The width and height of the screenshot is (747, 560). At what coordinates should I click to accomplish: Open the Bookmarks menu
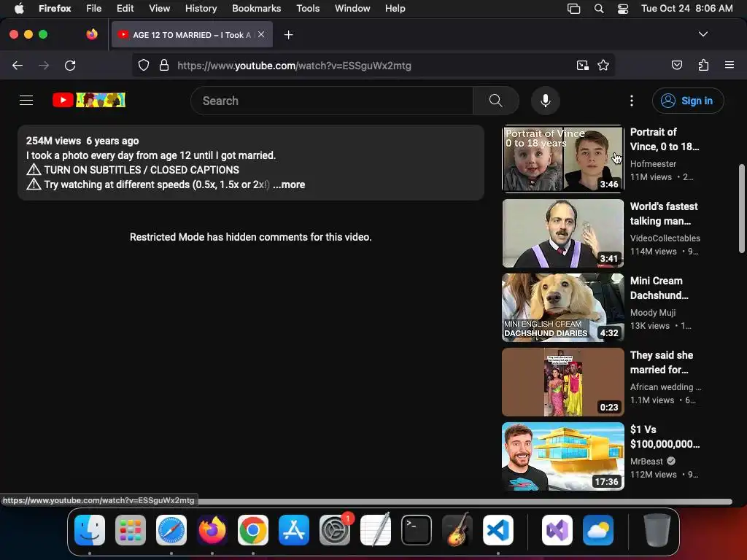pos(256,8)
